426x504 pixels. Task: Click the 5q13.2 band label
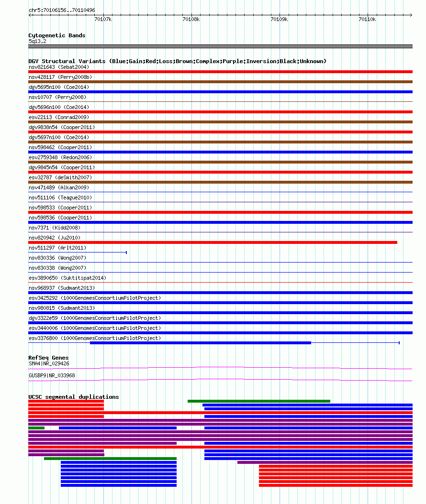(x=37, y=42)
